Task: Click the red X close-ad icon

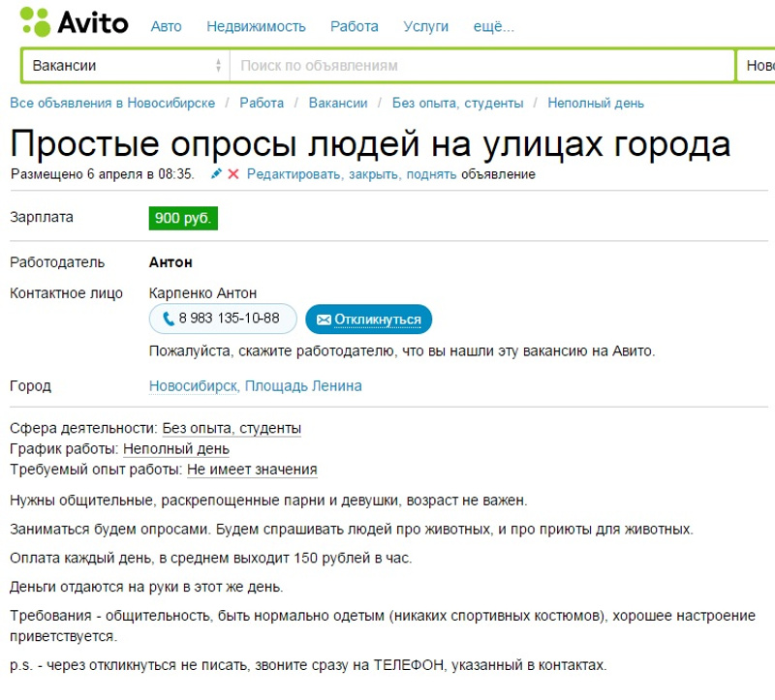Action: pyautogui.click(x=233, y=174)
